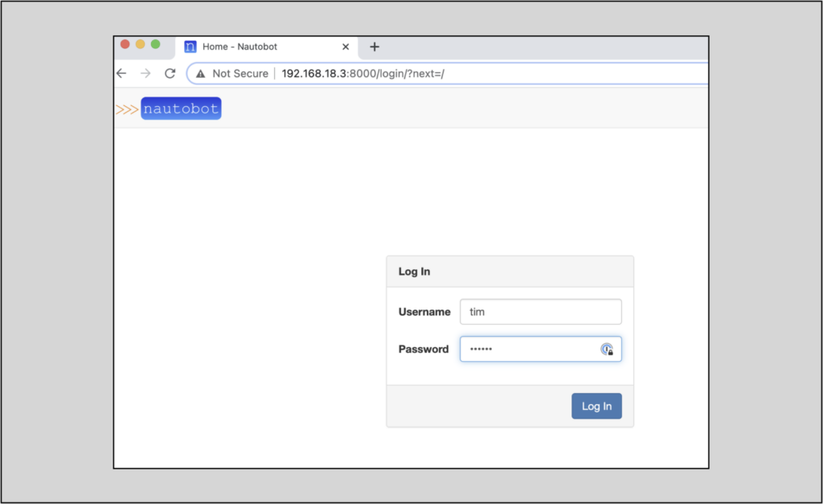Viewport: 823px width, 504px height.
Task: Click the browser back arrow
Action: coord(121,73)
